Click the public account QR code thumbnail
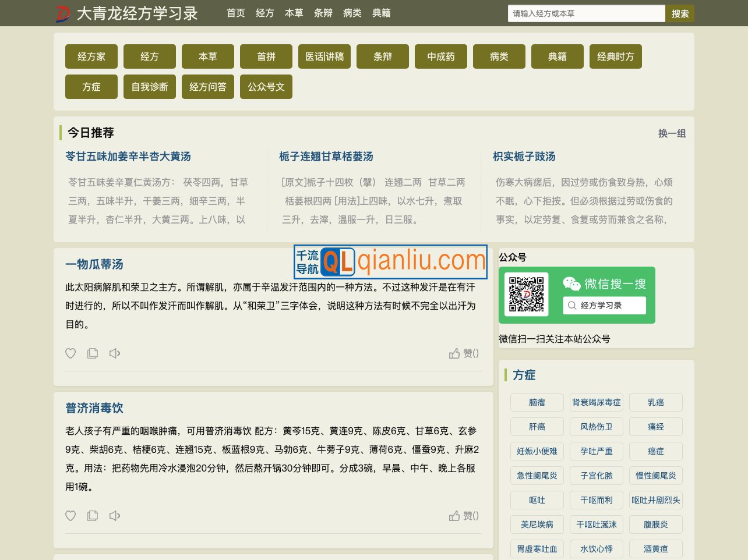Screen dimensions: 748x560 (x=526, y=295)
